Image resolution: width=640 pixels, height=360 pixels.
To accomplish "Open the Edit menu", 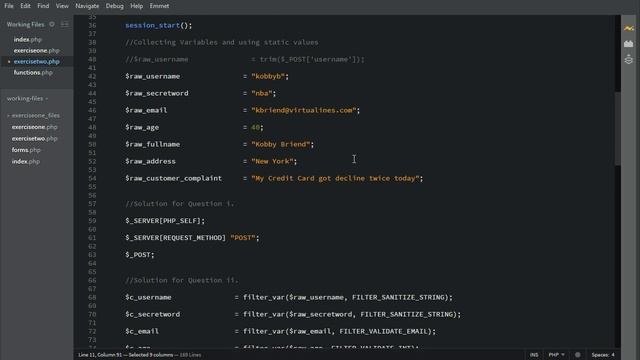I will (x=25, y=6).
